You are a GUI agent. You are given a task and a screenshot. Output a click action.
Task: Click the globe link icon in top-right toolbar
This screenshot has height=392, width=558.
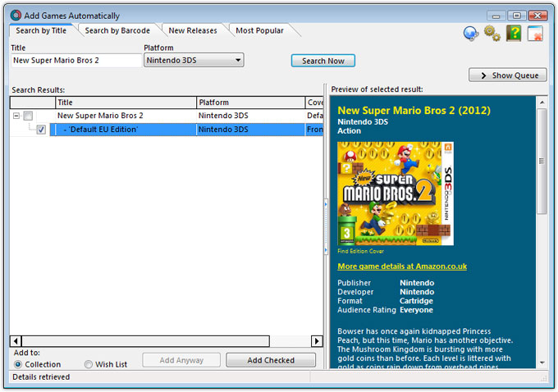point(471,33)
